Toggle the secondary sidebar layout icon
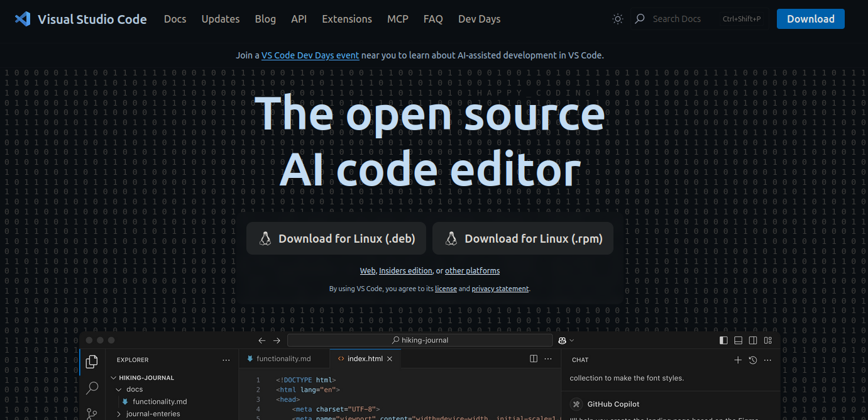The height and width of the screenshot is (420, 868). click(x=753, y=340)
